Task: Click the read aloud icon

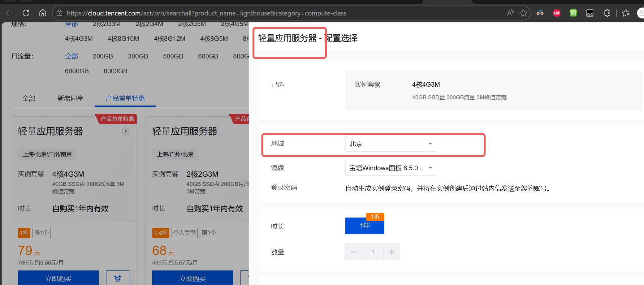Action: click(510, 13)
